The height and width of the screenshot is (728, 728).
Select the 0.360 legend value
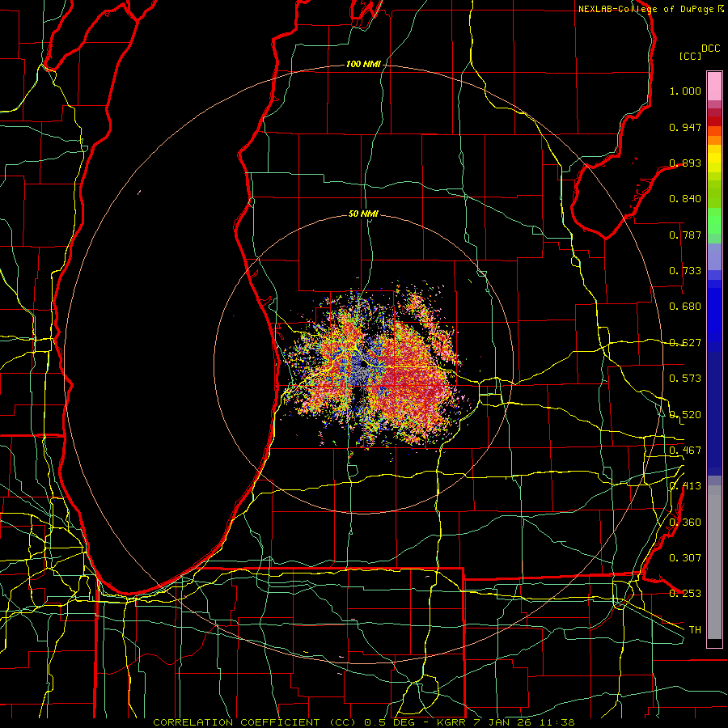pos(685,523)
